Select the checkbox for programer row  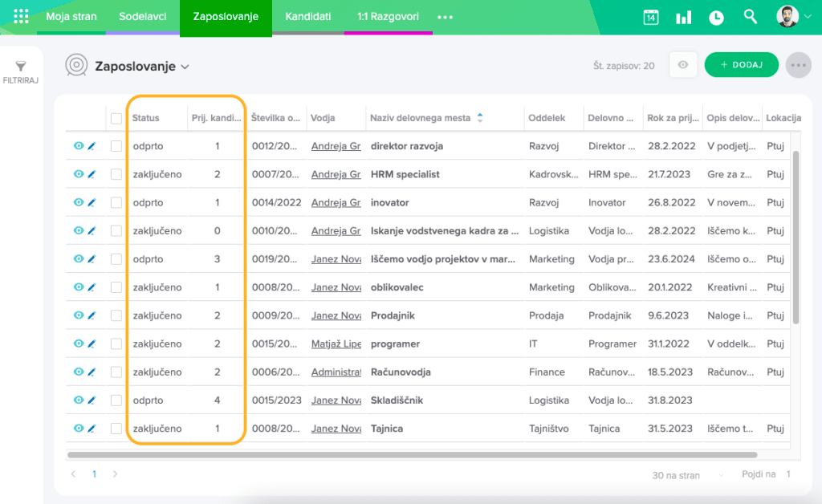[116, 343]
